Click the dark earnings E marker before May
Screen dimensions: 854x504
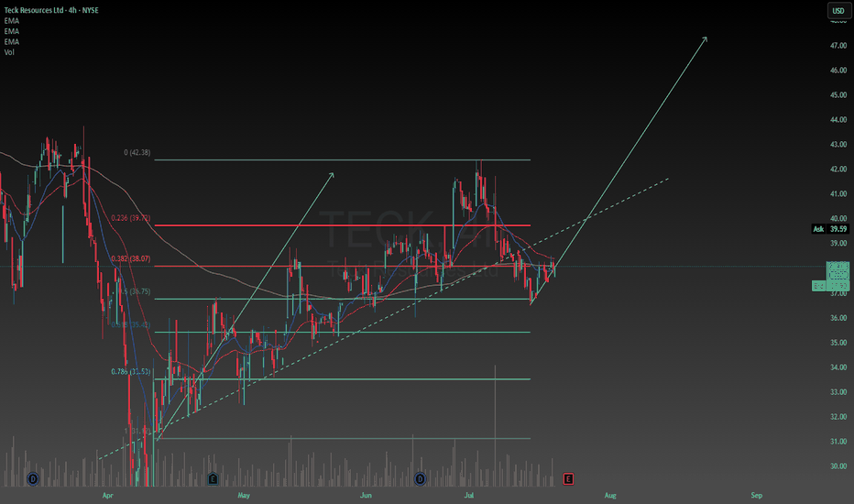213,479
